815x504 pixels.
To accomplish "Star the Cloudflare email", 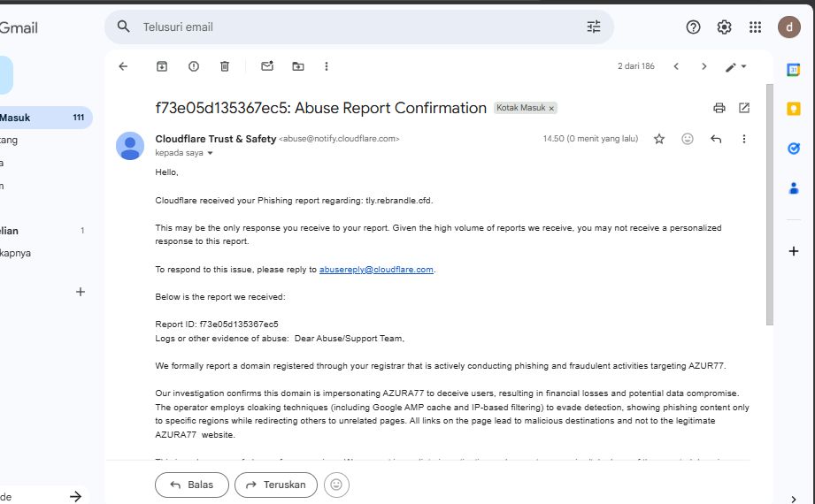I will pyautogui.click(x=659, y=139).
